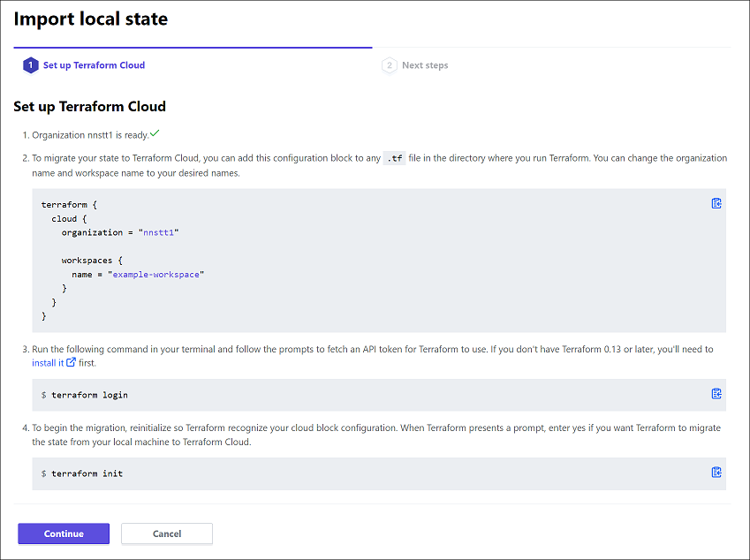Open the "install it" link
The width and height of the screenshot is (750, 560).
48,362
